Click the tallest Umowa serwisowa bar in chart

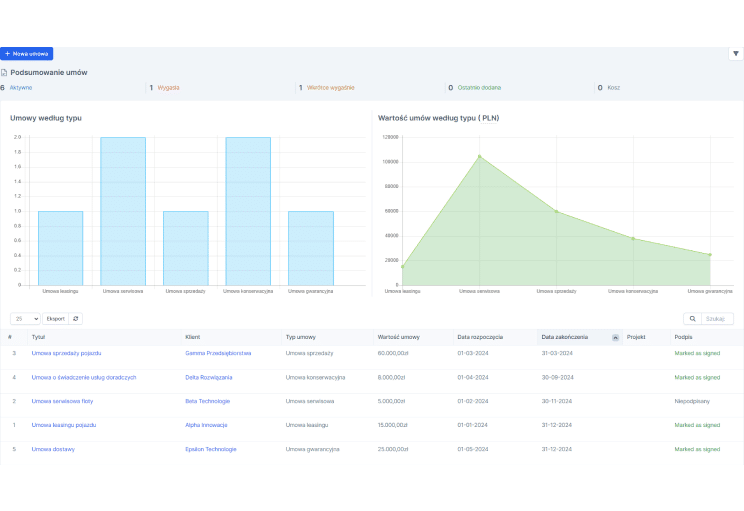(x=123, y=210)
